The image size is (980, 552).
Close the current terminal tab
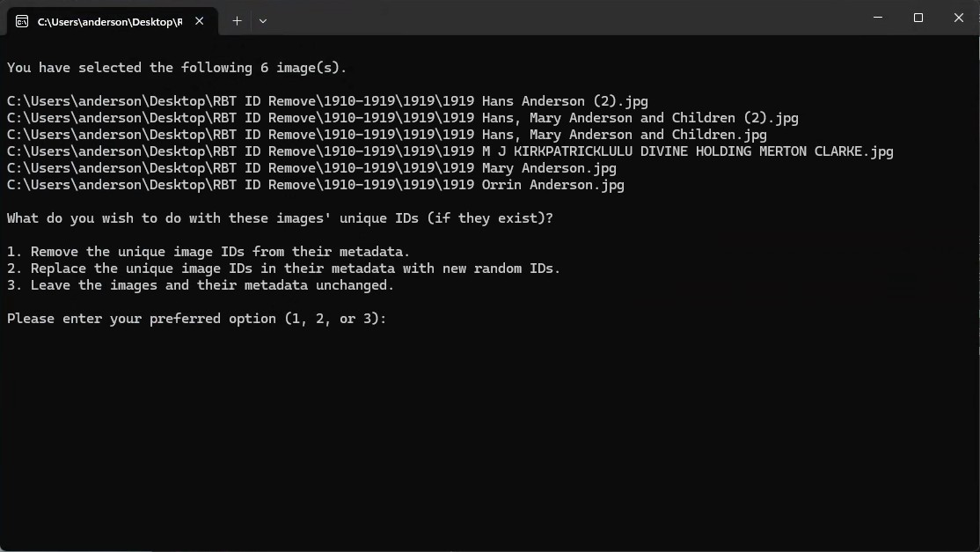(200, 21)
